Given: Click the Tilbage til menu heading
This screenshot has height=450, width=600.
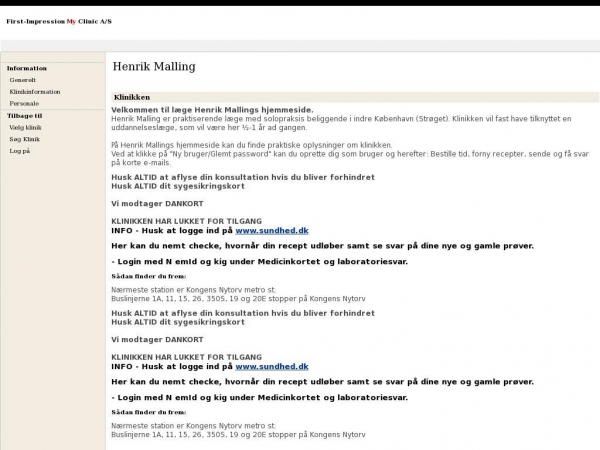Looking at the screenshot, I should (24, 116).
